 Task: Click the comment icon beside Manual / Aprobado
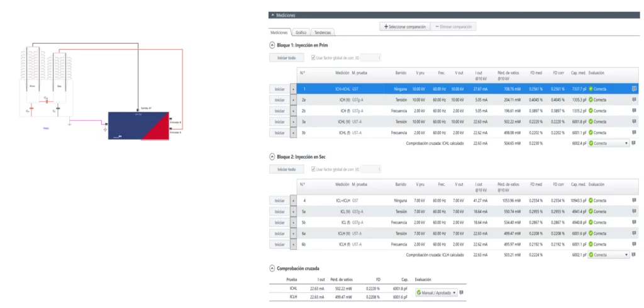(x=462, y=292)
